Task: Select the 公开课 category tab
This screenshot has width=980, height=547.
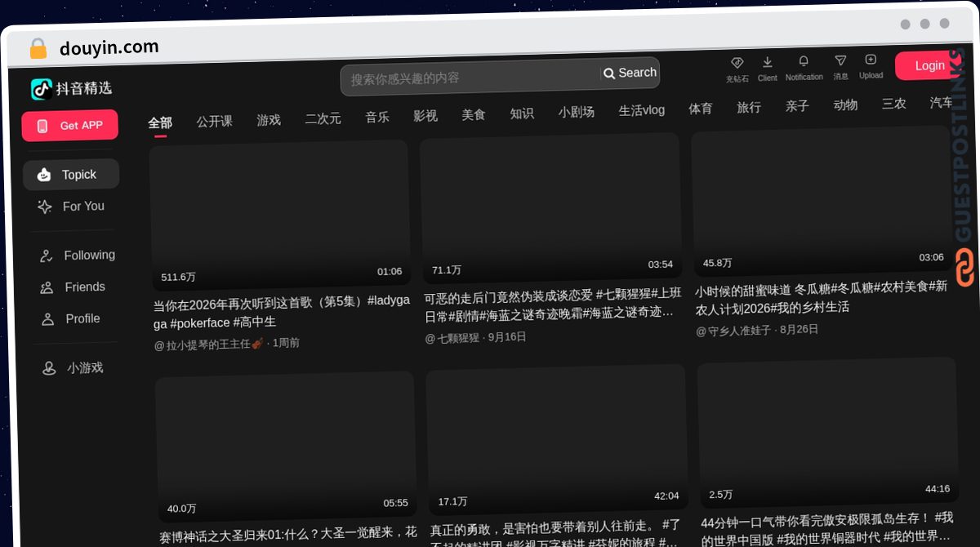Action: [215, 122]
